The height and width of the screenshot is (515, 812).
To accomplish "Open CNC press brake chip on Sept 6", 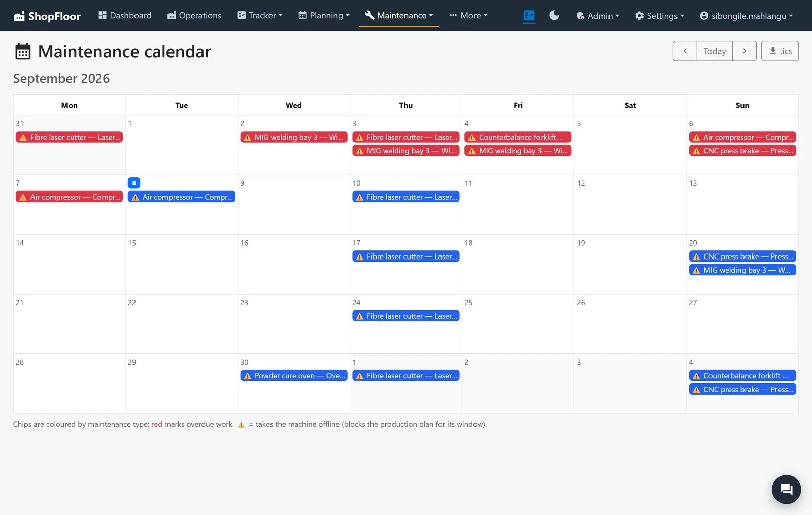I will 742,151.
